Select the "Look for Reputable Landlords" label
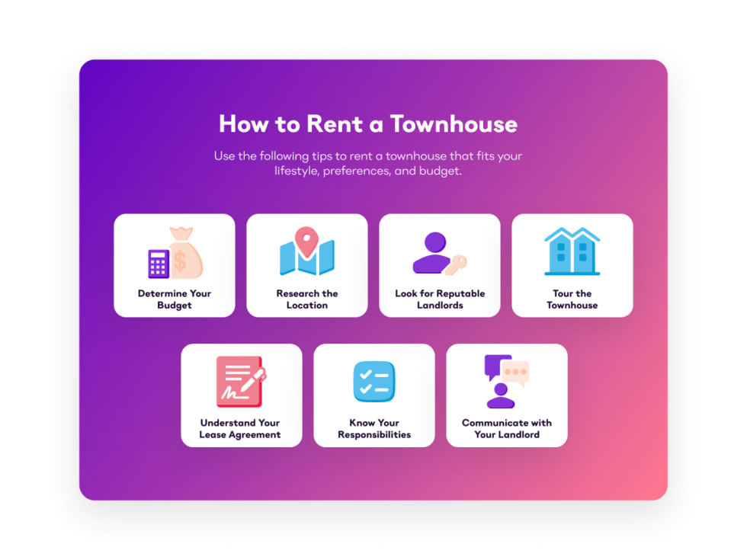 (x=440, y=299)
